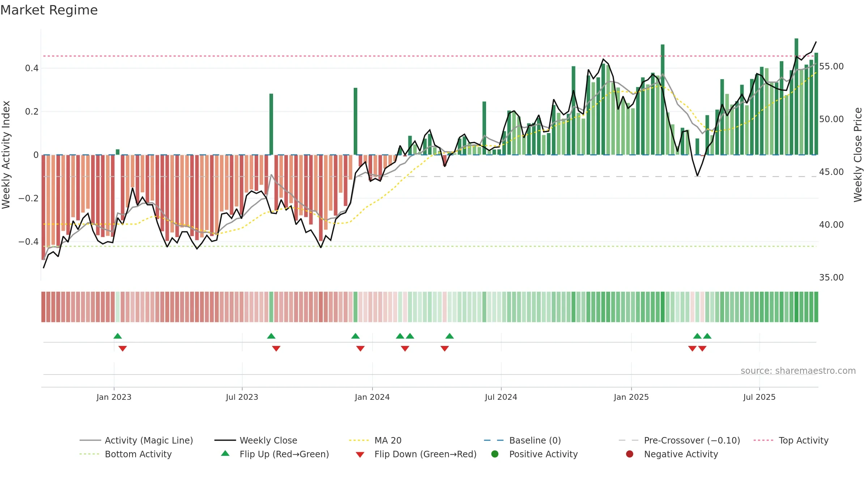Toggle the Top Activity legend entry
This screenshot has width=868, height=488.
click(791, 440)
